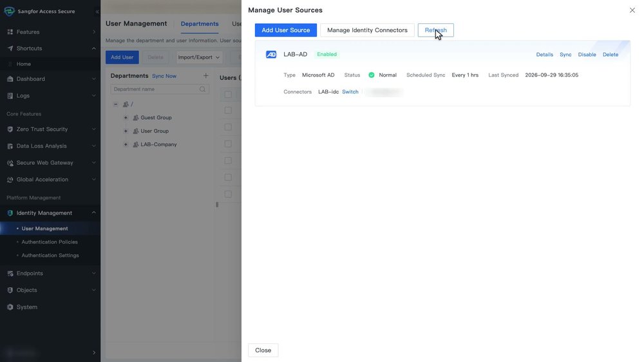The image size is (644, 362).
Task: Click the Sangfor Access Secure logo
Action: [9, 11]
